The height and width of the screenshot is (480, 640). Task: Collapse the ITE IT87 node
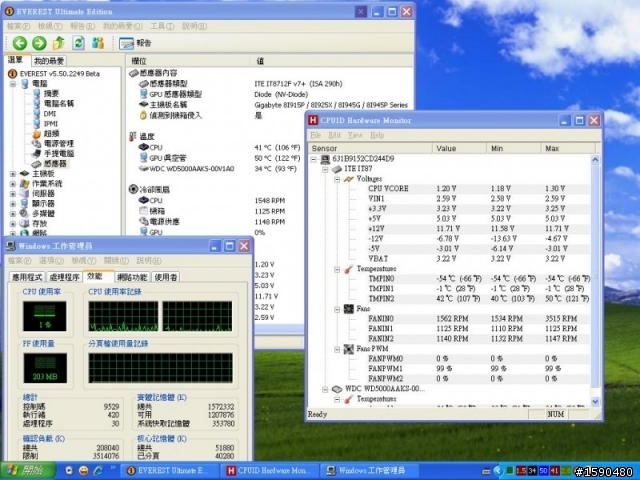point(325,169)
